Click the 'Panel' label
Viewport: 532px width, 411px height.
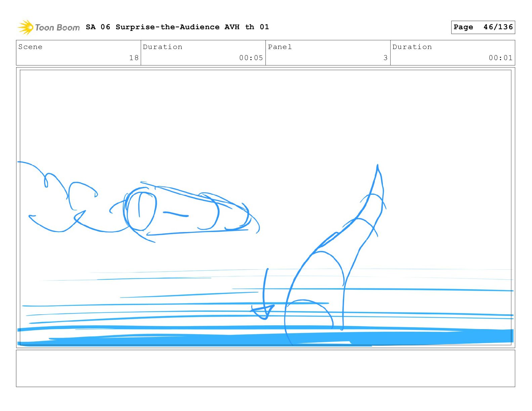point(280,47)
